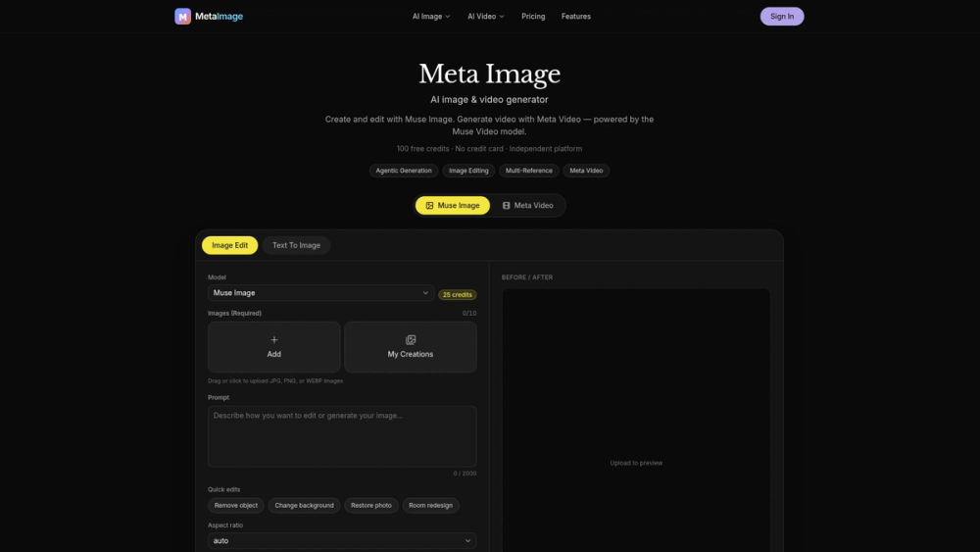Open the Text To Image tab
The width and height of the screenshot is (980, 552).
(296, 245)
